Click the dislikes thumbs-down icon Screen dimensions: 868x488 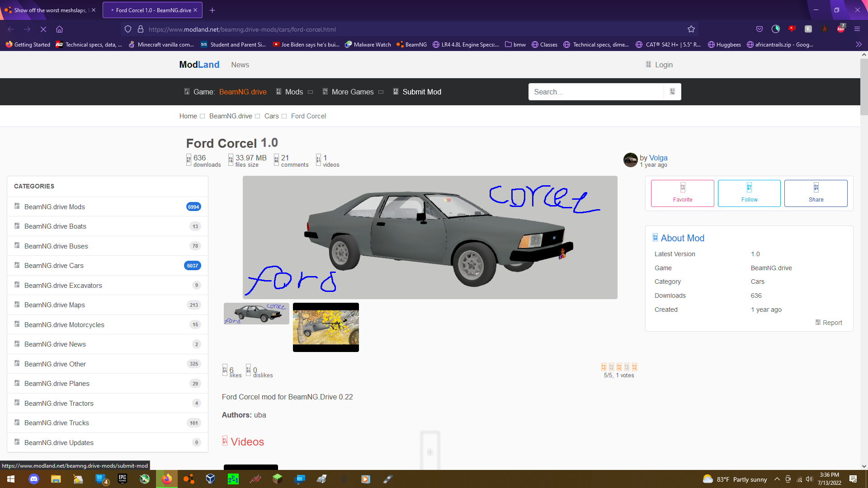248,370
